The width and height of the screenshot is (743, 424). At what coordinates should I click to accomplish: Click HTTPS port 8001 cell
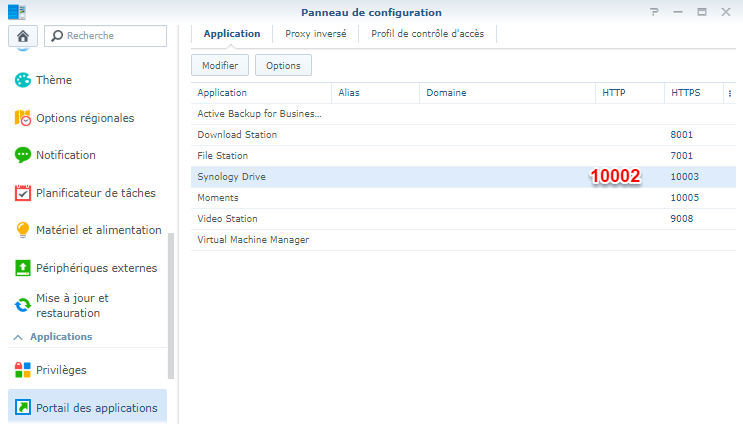click(681, 135)
